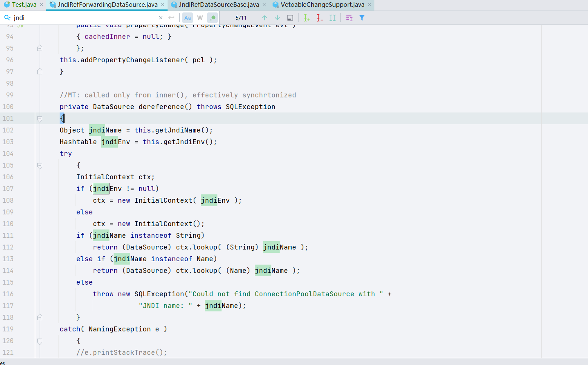
Task: Unselect occurrence icon in search bar
Action: coord(320,18)
